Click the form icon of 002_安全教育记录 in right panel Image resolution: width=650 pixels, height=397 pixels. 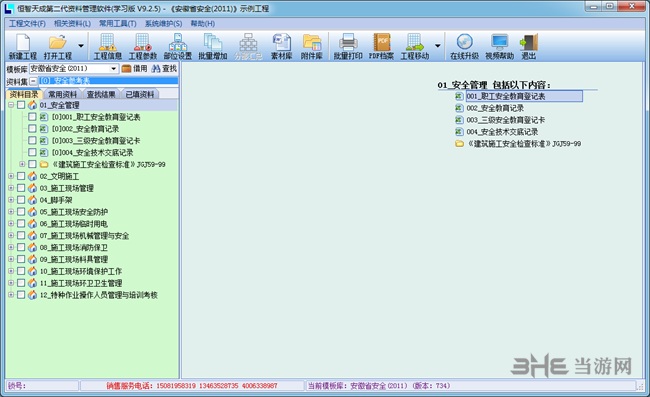pos(459,108)
